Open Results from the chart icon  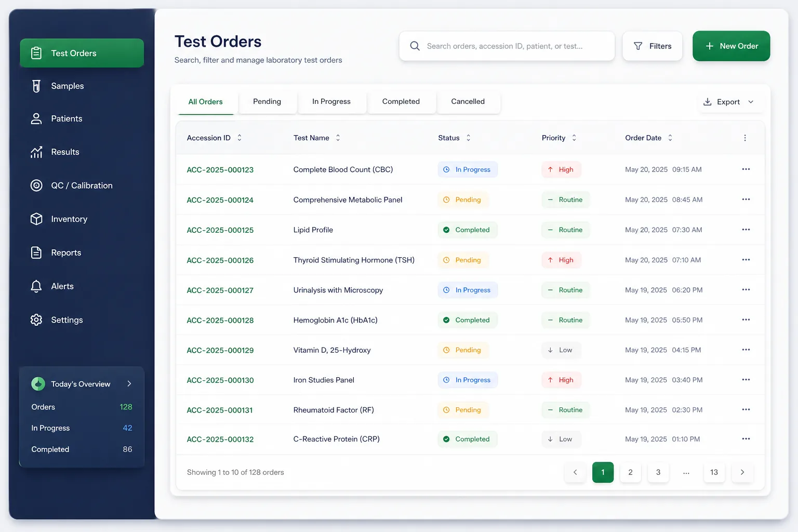pyautogui.click(x=36, y=152)
